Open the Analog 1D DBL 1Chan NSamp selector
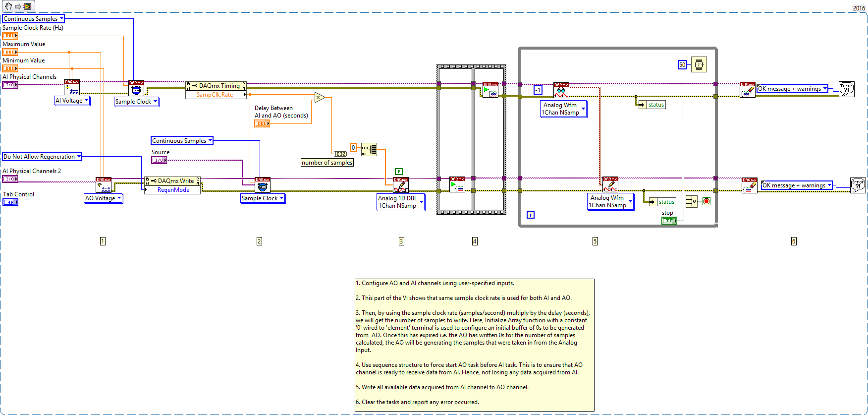Image resolution: width=868 pixels, height=415 pixels. [x=401, y=202]
